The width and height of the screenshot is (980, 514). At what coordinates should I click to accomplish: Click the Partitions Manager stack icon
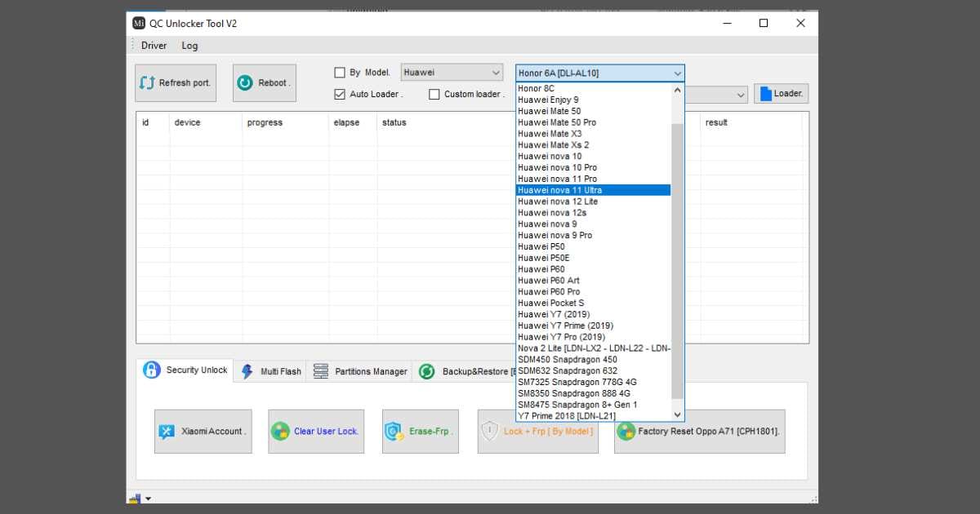click(x=321, y=371)
